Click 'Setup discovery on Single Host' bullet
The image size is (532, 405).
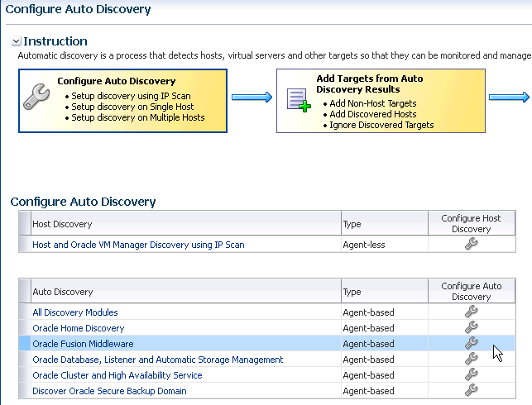pos(132,107)
